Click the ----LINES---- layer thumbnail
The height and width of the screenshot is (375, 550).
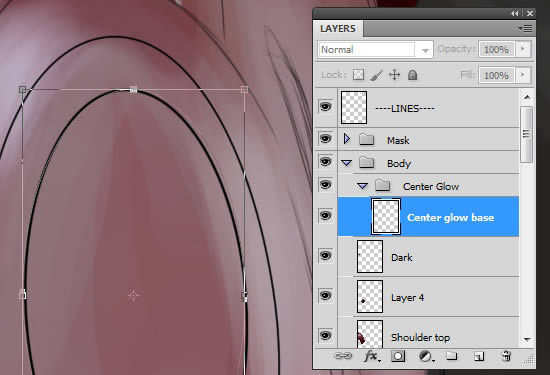[354, 107]
